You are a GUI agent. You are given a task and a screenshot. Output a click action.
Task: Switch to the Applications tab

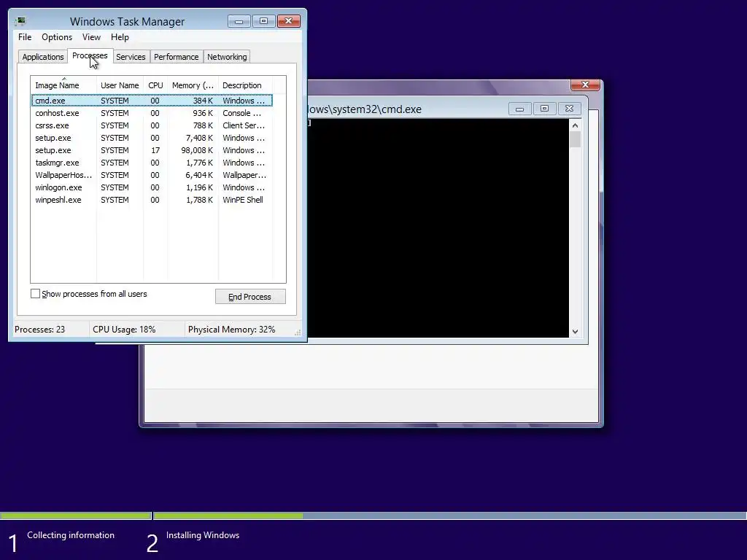[x=43, y=57]
